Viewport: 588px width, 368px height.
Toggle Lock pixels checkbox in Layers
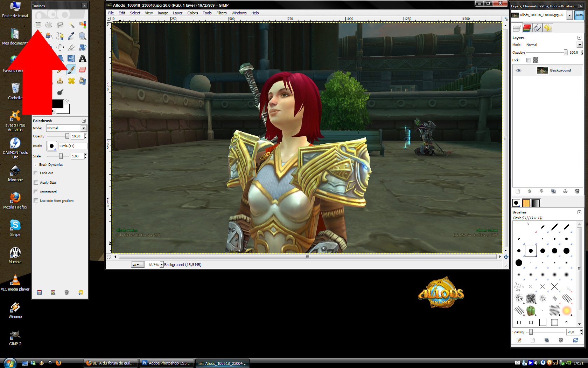tap(528, 60)
